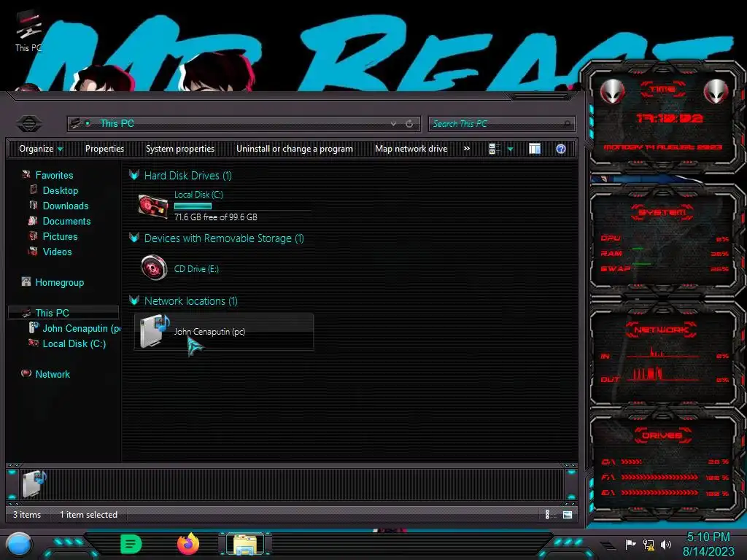Show more toolbar commands chevron

click(466, 149)
